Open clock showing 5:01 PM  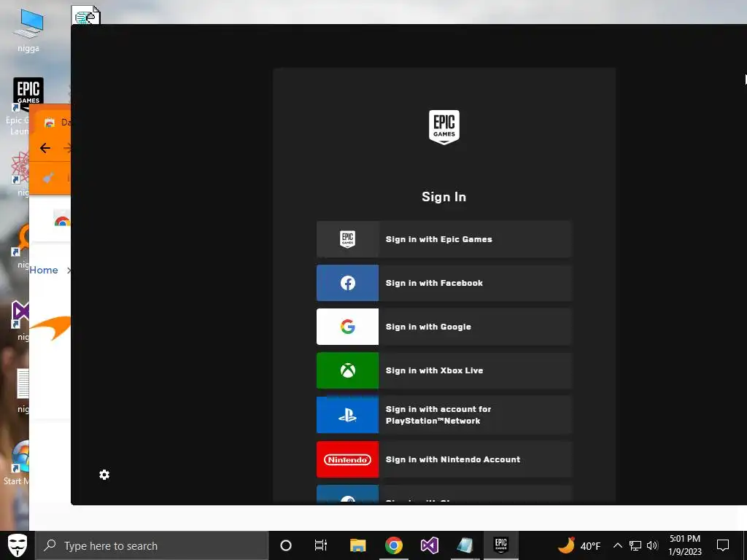click(x=685, y=545)
